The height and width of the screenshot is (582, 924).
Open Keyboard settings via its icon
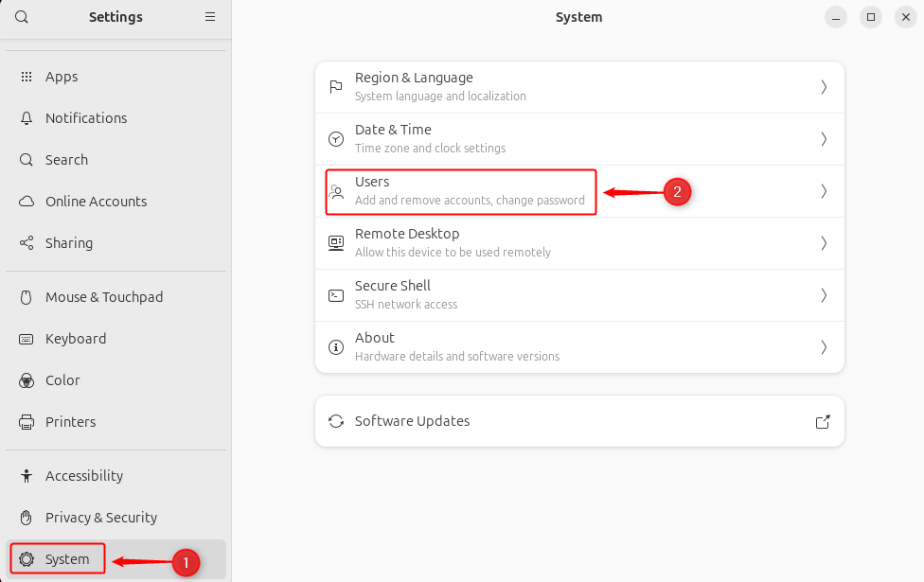[26, 339]
